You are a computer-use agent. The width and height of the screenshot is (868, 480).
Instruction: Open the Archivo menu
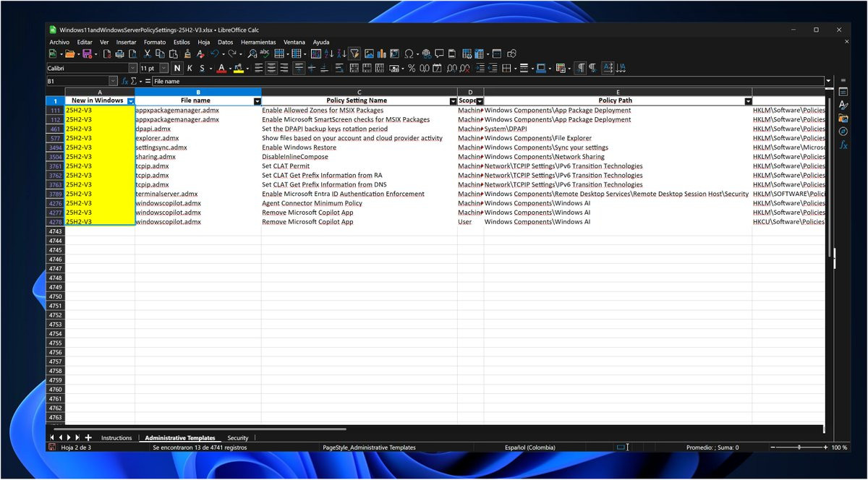pyautogui.click(x=59, y=42)
